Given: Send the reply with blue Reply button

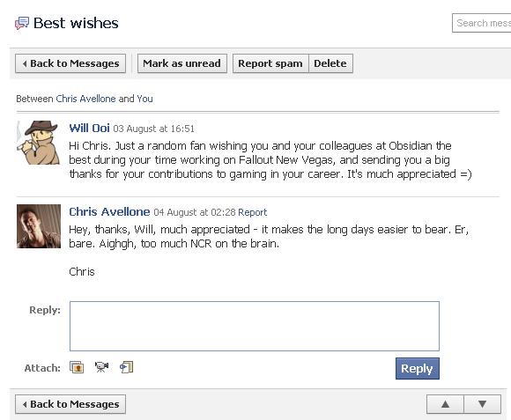Looking at the screenshot, I should pyautogui.click(x=417, y=369).
